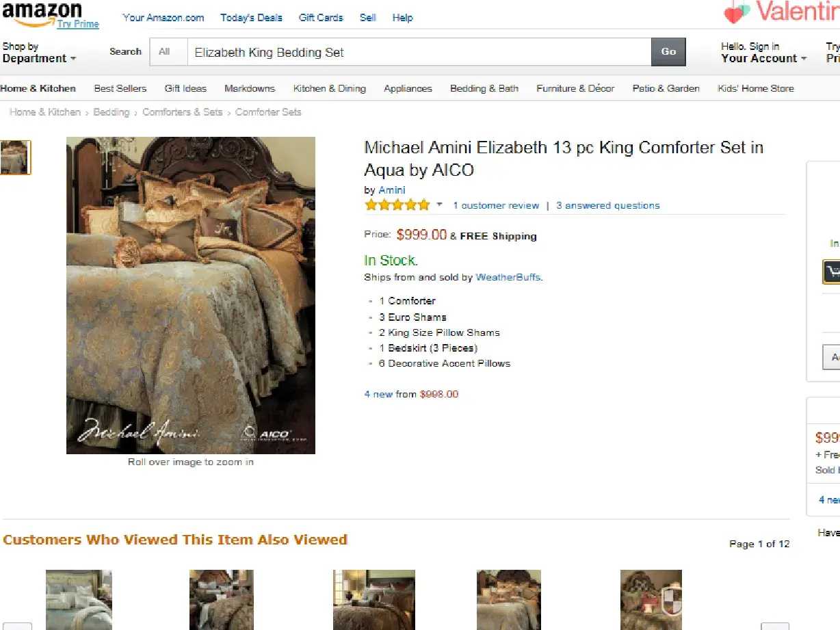Follow the WeatherBuffs seller link
This screenshot has width=840, height=630.
(x=508, y=277)
